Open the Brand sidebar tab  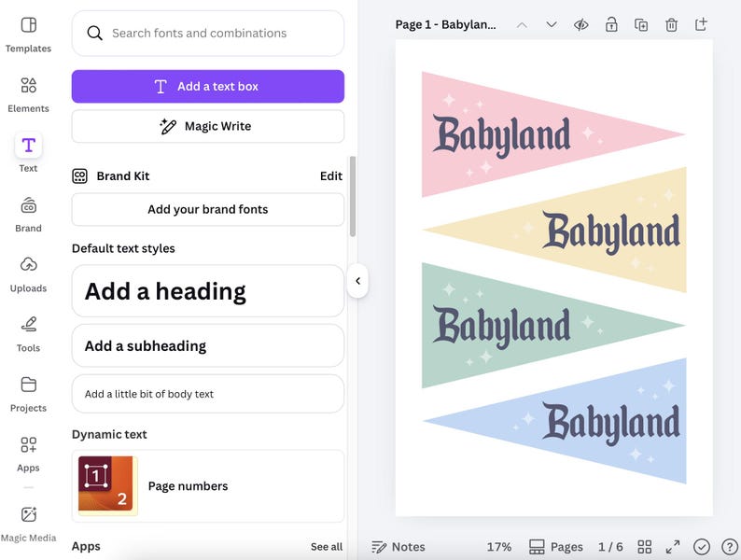tap(28, 215)
